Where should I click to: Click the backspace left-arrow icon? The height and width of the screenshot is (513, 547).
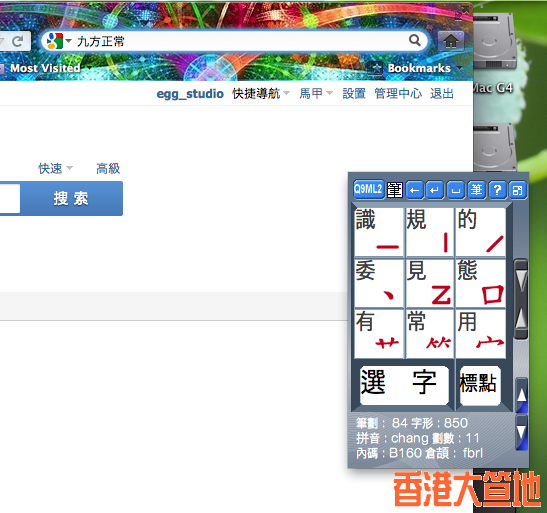[414, 190]
